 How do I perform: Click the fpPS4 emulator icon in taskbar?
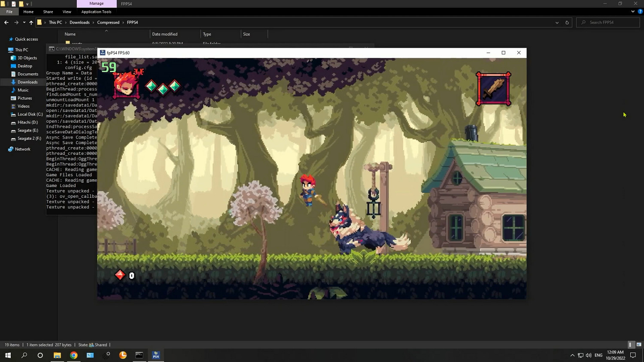click(x=156, y=355)
